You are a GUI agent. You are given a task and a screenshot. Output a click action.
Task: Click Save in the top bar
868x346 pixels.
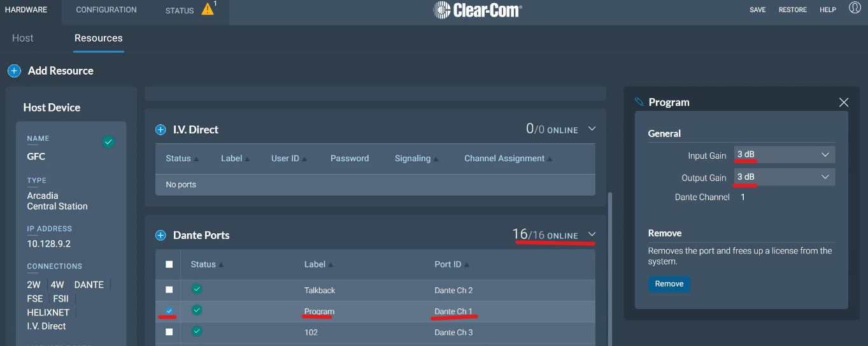[x=758, y=10]
